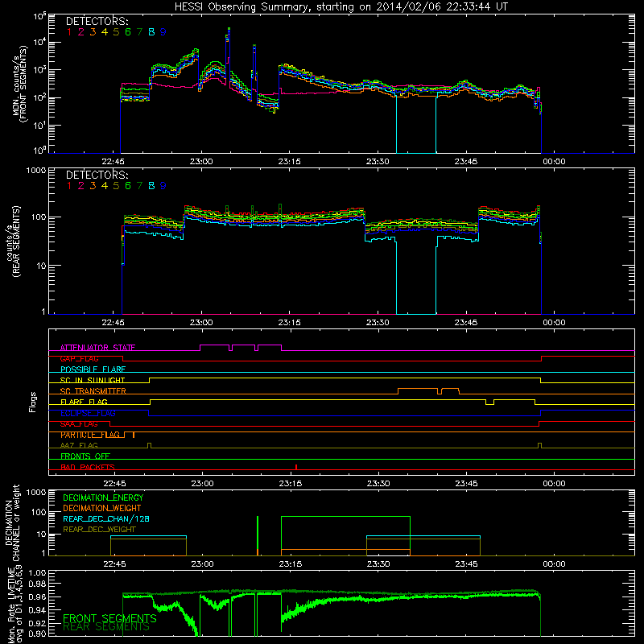This screenshot has height=644, width=644.
Task: Click DETECTORS: label in rear segments plot
Action: coord(97,175)
